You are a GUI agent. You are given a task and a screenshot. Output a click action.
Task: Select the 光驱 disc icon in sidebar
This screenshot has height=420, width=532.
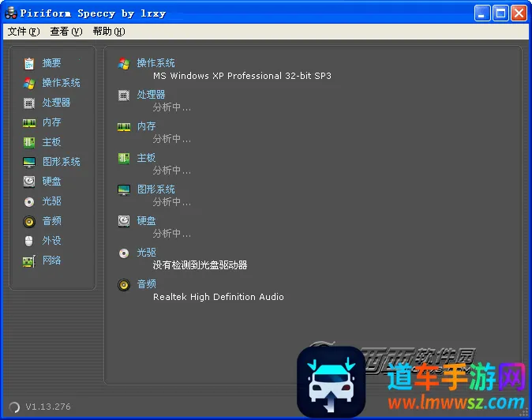click(x=29, y=201)
